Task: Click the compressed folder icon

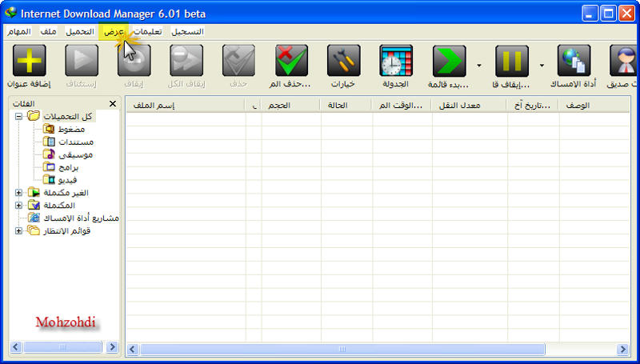Action: [49, 130]
